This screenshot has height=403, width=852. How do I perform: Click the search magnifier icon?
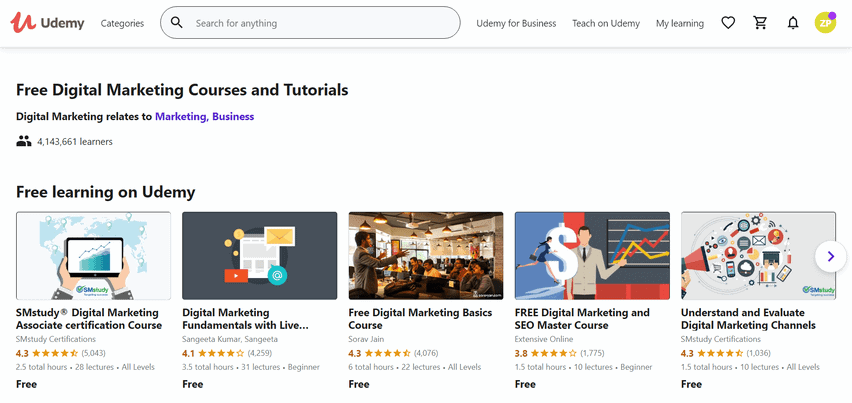pyautogui.click(x=177, y=23)
